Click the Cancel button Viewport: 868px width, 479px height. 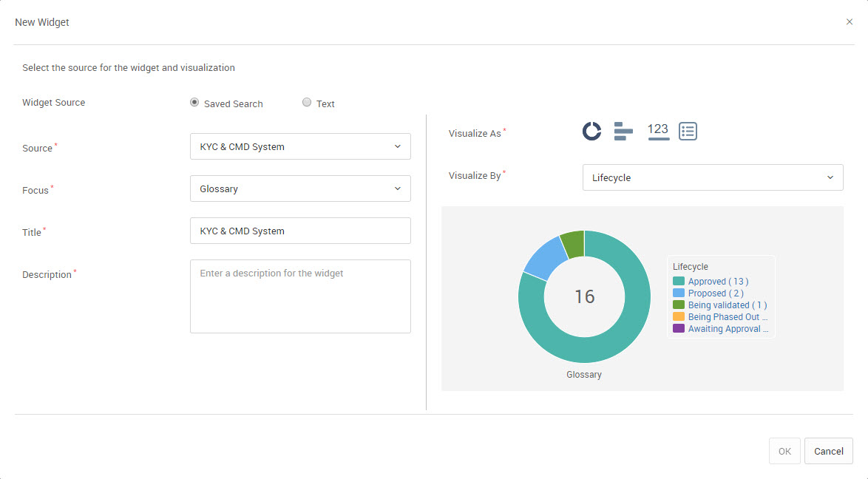point(829,451)
